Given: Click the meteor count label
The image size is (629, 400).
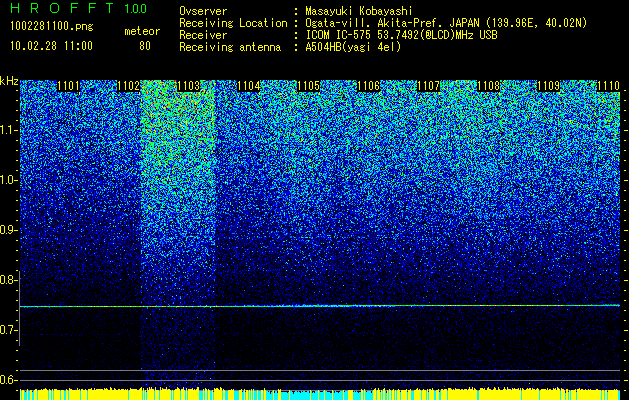Looking at the screenshot, I should pyautogui.click(x=142, y=31).
